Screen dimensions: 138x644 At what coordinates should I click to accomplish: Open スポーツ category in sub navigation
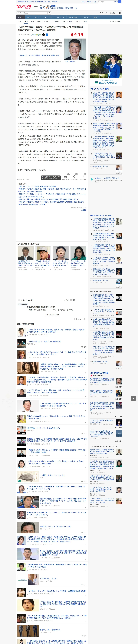coord(56,21)
